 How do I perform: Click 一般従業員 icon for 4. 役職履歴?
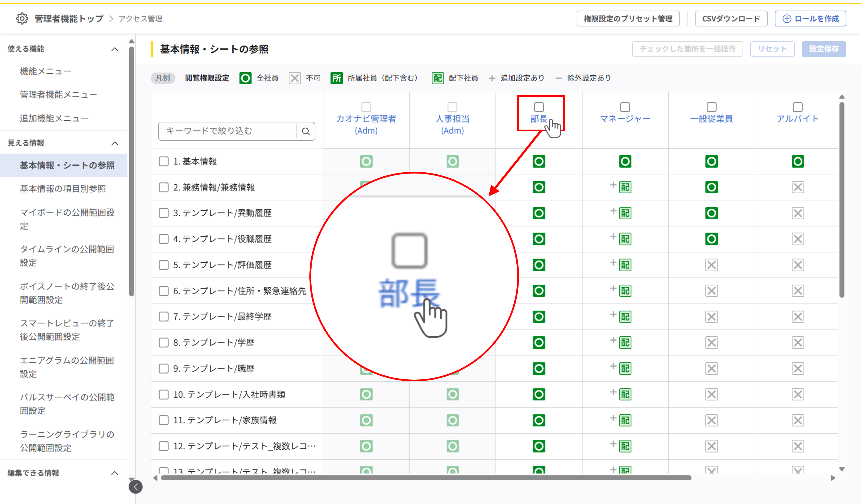coord(711,239)
